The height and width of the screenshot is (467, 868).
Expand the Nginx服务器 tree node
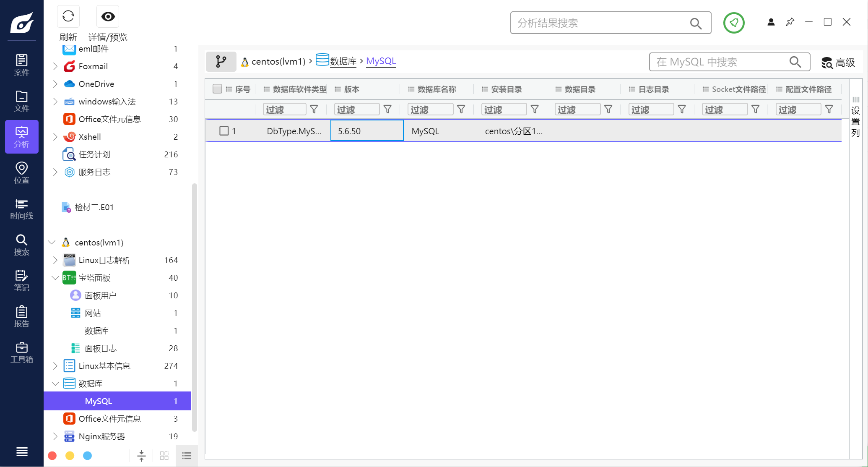coord(55,436)
